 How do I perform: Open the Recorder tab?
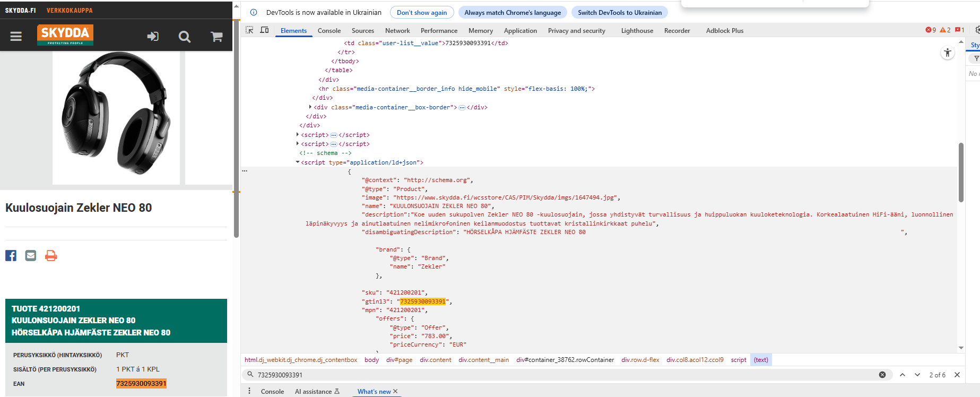tap(677, 31)
